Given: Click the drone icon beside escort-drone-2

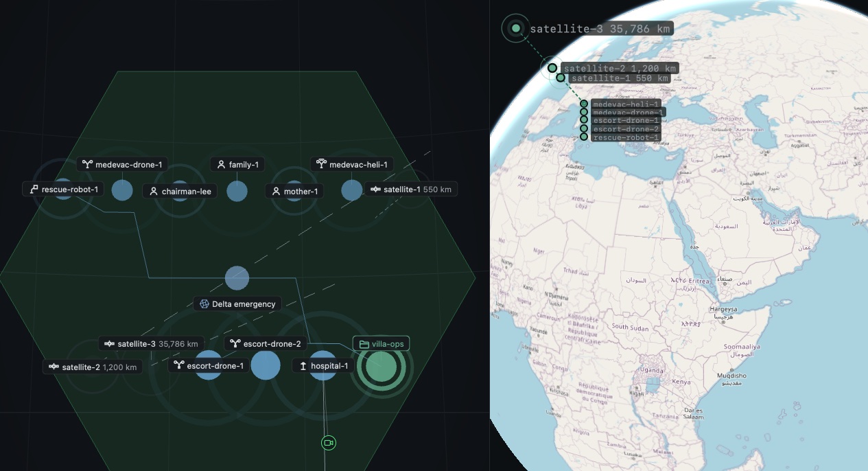Looking at the screenshot, I should click(x=235, y=344).
